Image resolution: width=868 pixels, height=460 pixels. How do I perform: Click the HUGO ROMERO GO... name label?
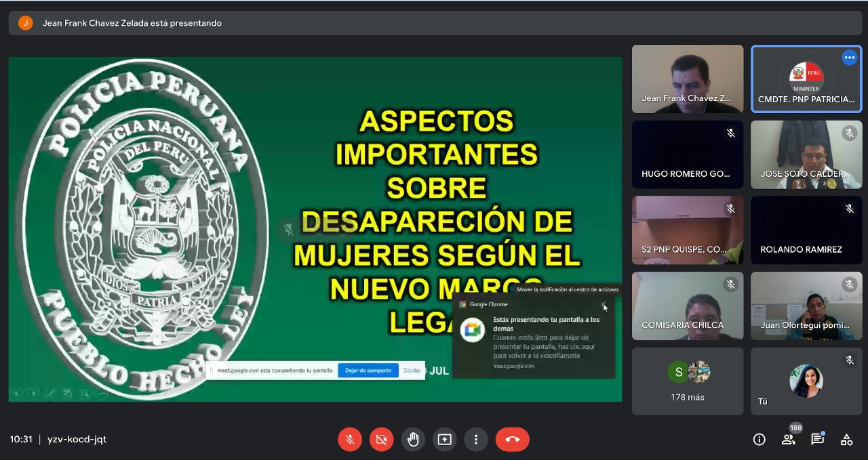click(686, 174)
